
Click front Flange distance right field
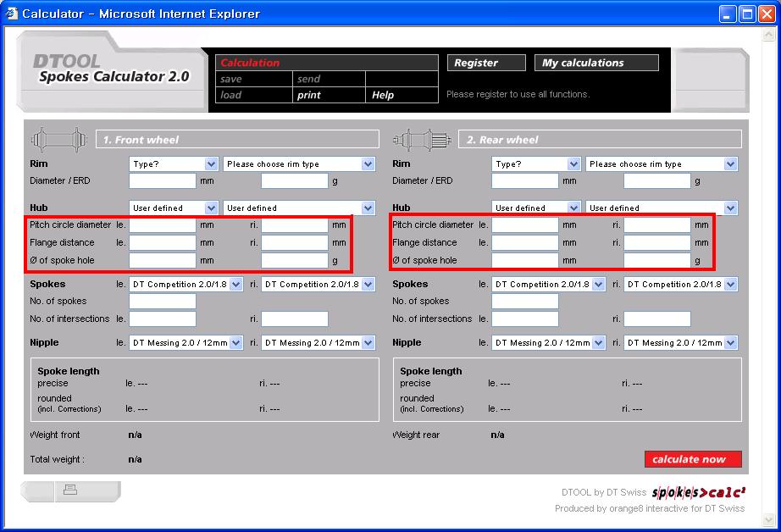point(295,242)
